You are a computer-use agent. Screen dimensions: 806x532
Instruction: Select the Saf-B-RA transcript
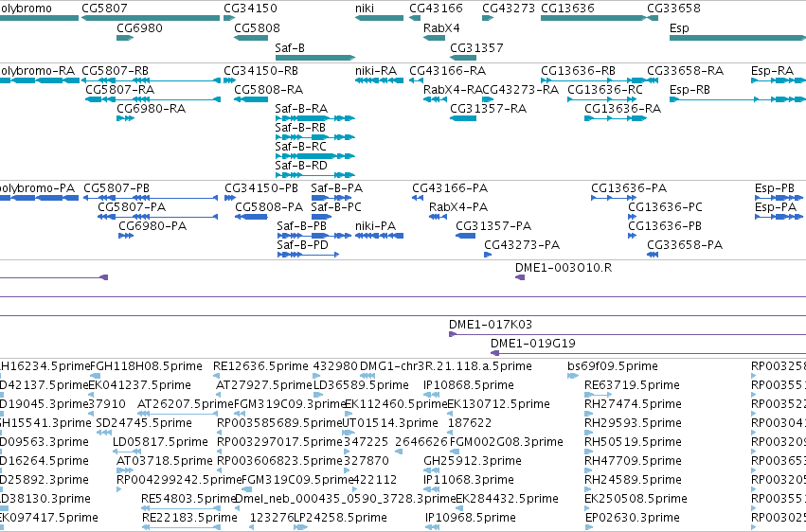tap(315, 118)
